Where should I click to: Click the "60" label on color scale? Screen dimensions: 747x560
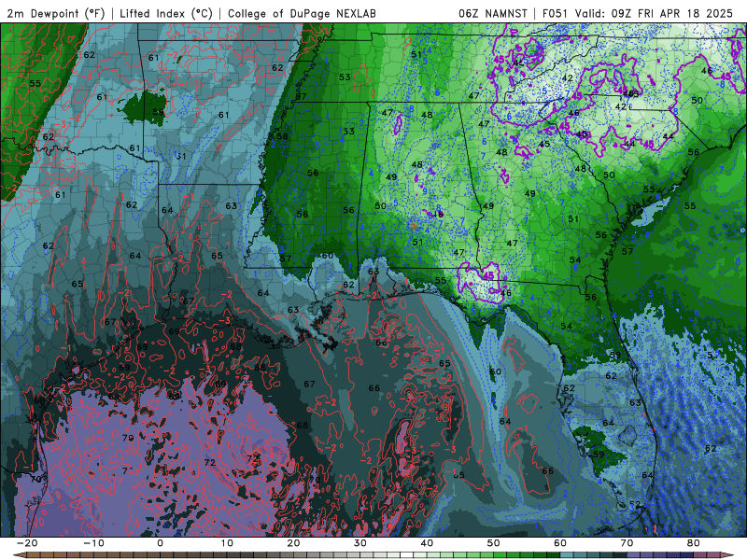560,543
